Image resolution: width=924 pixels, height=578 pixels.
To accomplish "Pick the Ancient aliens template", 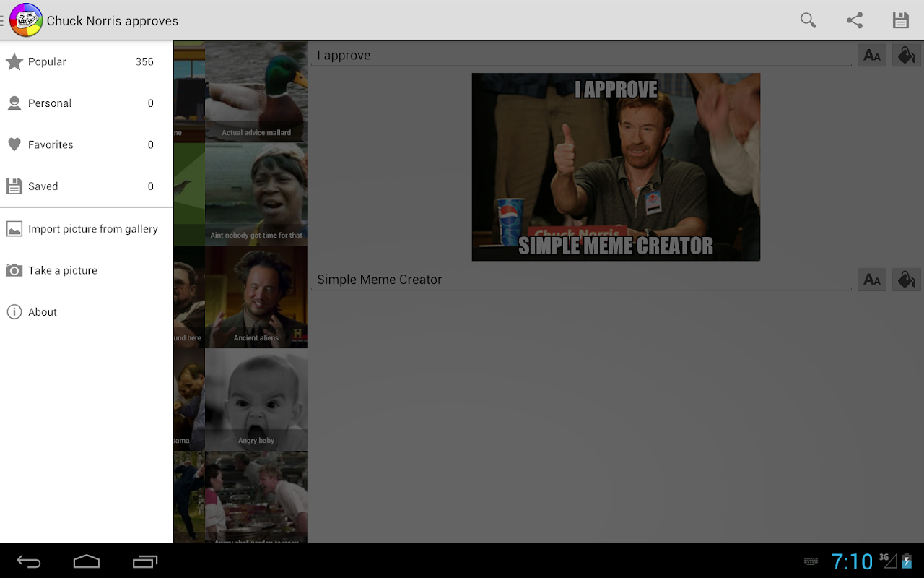I will 256,297.
